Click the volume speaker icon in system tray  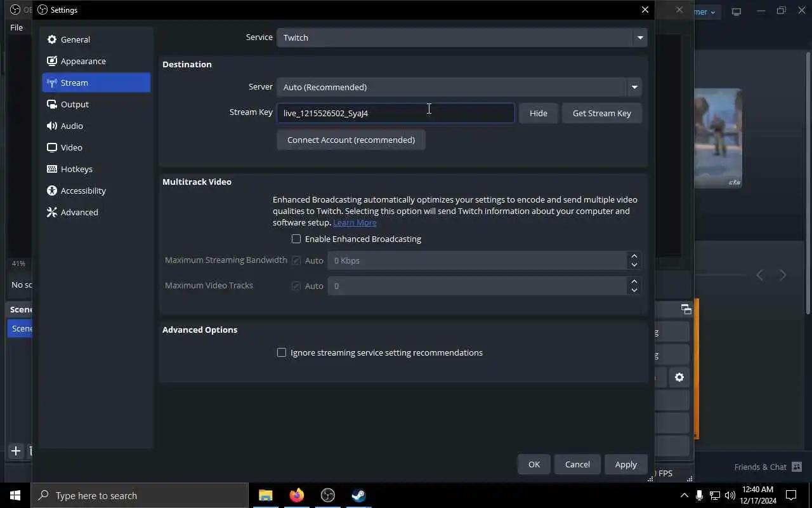(730, 495)
